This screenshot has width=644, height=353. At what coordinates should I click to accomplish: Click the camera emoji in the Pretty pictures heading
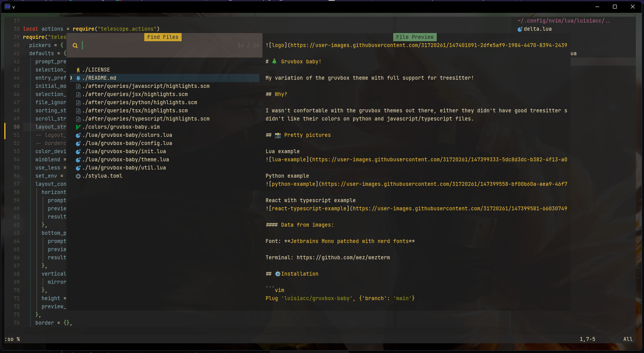(278, 135)
